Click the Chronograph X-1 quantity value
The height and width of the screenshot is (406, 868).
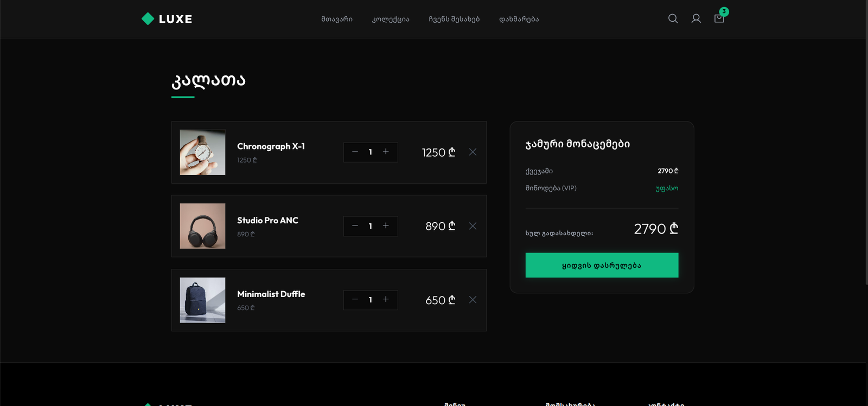click(x=371, y=152)
